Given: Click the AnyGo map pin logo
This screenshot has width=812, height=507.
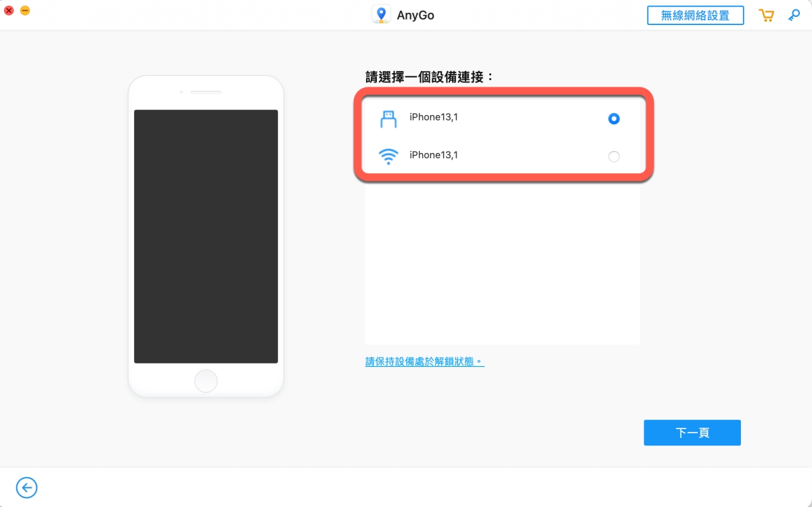Looking at the screenshot, I should point(381,15).
